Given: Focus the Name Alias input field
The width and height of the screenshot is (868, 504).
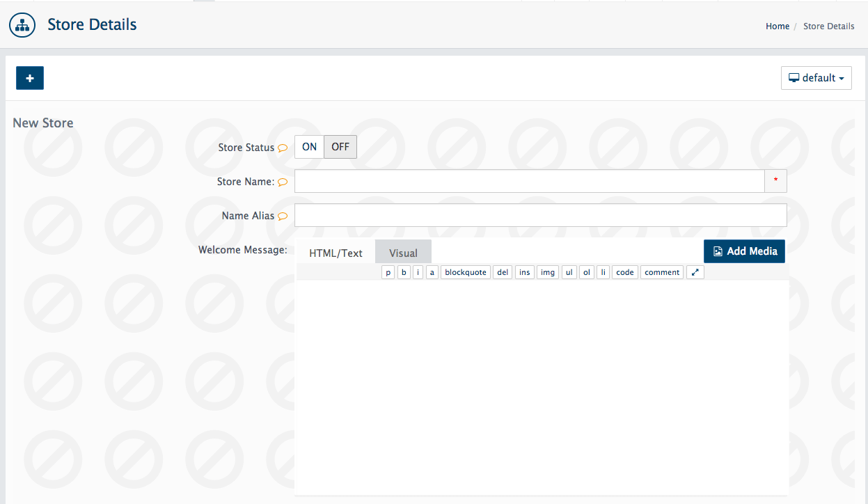Looking at the screenshot, I should 541,216.
